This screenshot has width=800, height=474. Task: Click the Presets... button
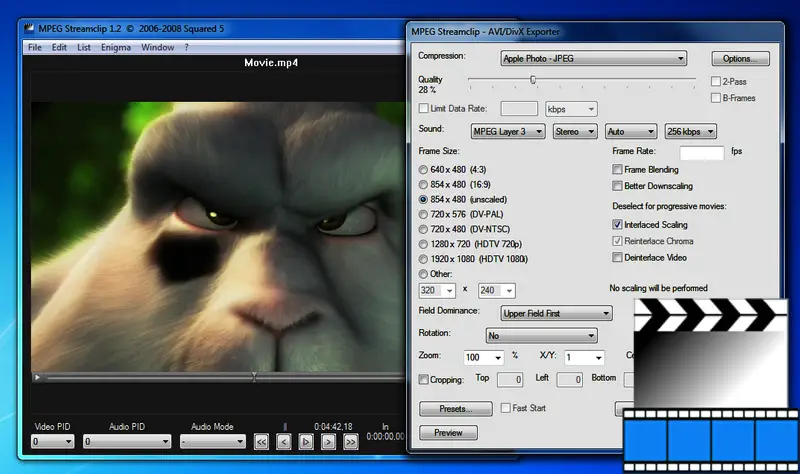[456, 409]
